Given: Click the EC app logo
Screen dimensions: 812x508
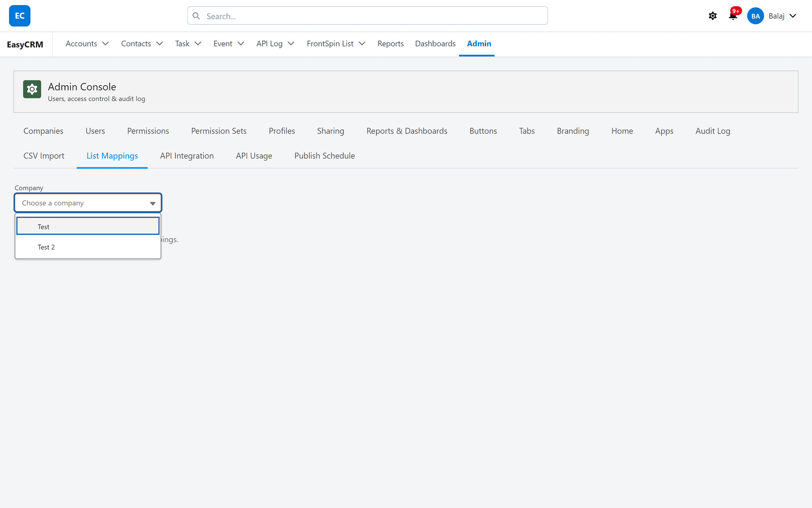Looking at the screenshot, I should [x=20, y=16].
